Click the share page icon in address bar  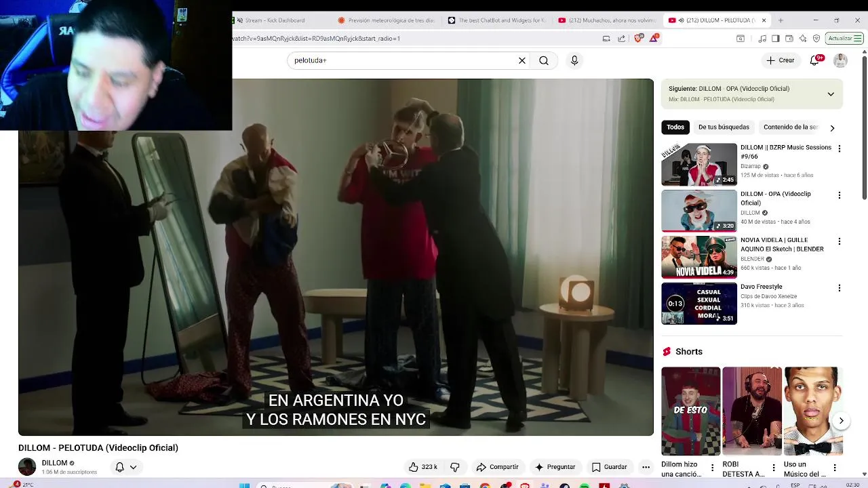622,39
